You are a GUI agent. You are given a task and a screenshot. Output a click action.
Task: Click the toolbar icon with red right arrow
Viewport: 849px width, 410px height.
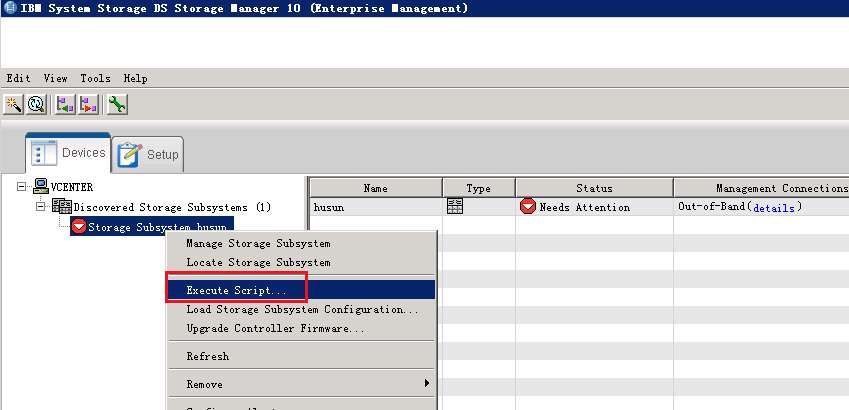88,103
